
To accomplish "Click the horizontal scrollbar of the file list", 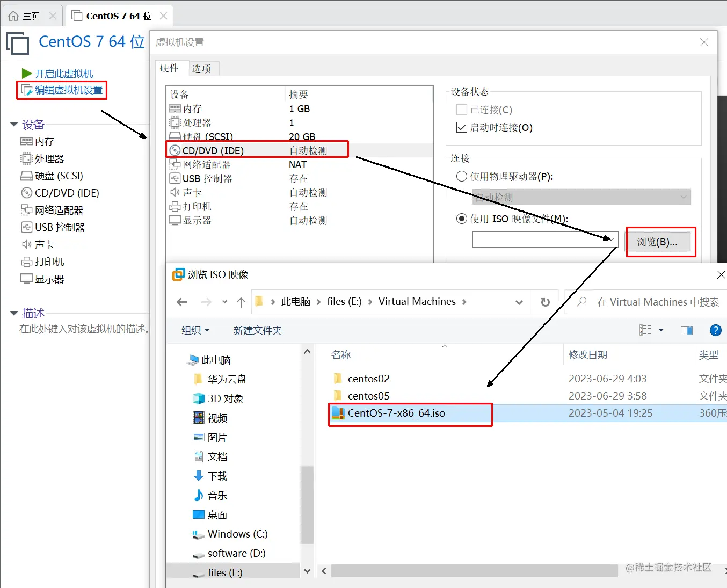I will [474, 571].
